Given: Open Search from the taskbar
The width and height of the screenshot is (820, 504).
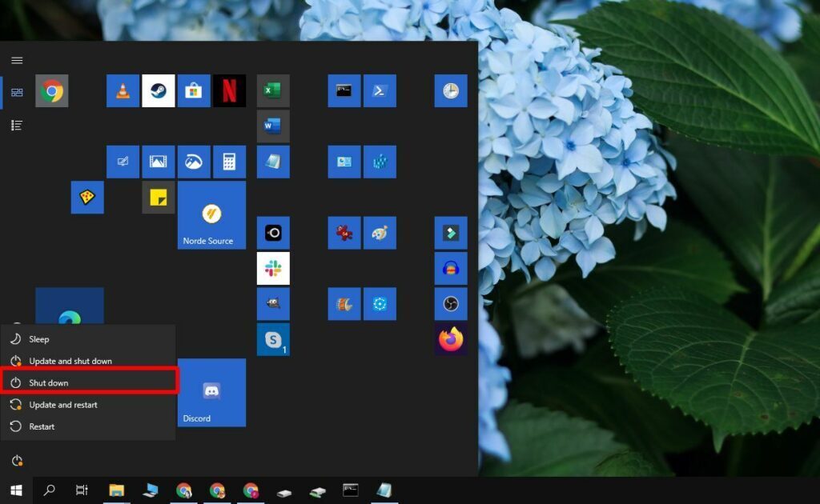Looking at the screenshot, I should 48,490.
